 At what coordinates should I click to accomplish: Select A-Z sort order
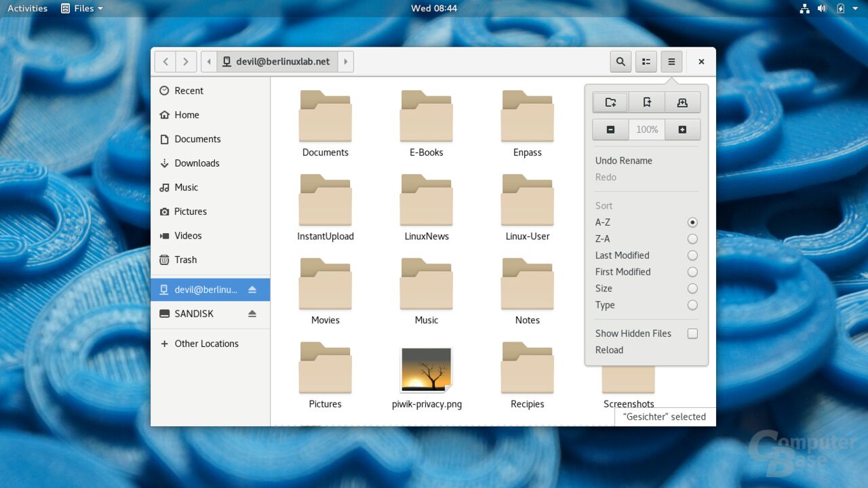click(646, 222)
